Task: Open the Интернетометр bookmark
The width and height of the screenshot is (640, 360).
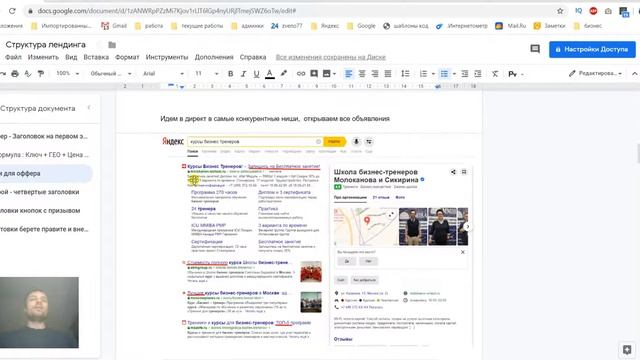Action: coord(462,26)
